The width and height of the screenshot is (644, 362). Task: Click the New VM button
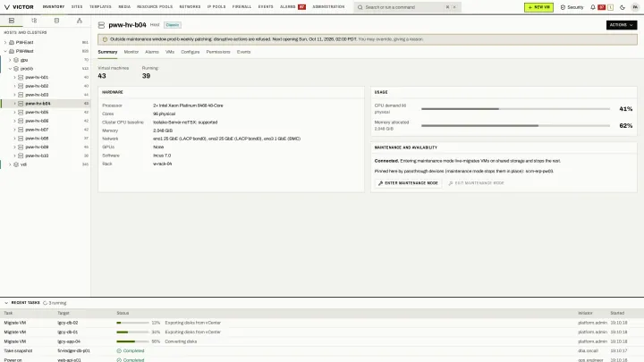[538, 7]
